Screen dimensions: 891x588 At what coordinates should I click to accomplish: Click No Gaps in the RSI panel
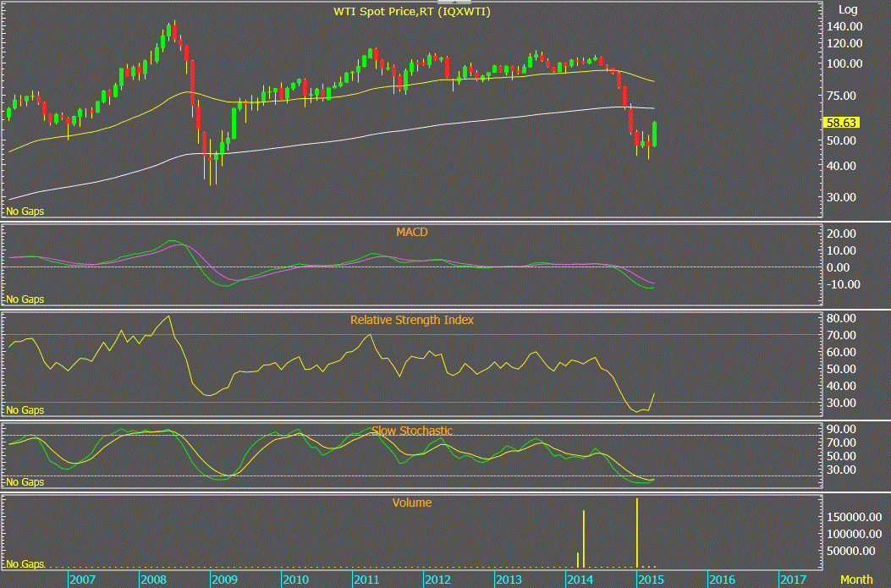(x=25, y=409)
